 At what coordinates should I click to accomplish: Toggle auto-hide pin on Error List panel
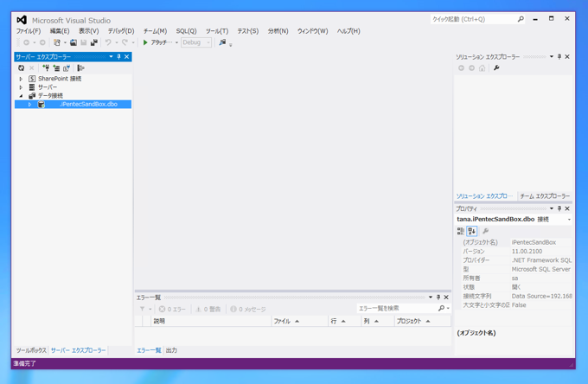tap(438, 297)
